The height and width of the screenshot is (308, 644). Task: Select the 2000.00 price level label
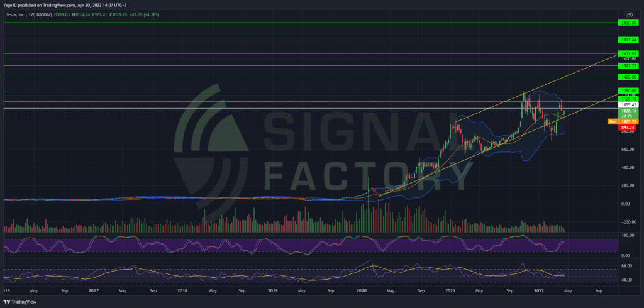628,23
